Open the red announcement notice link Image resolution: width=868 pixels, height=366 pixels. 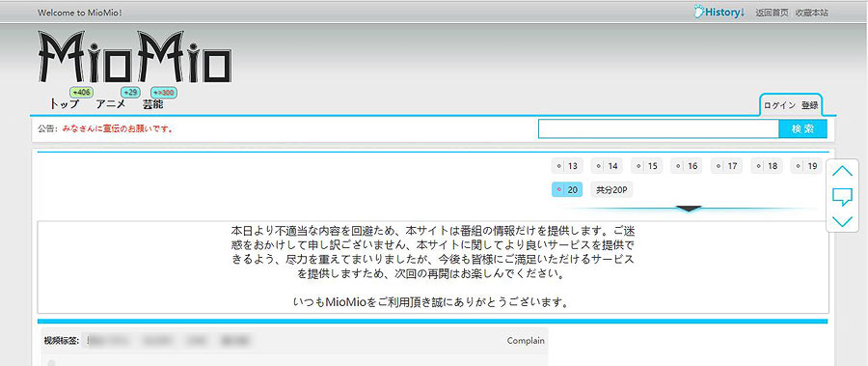click(118, 128)
